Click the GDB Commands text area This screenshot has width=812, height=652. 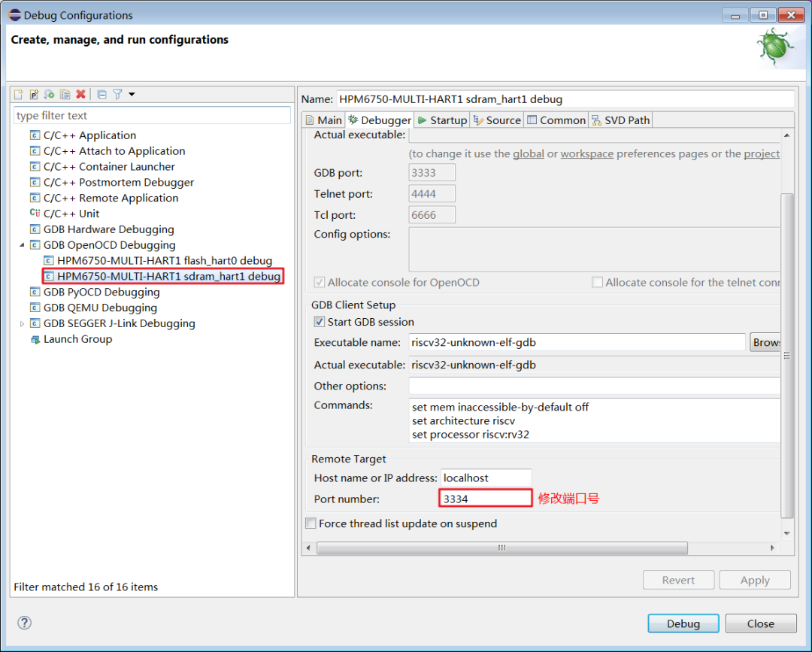pyautogui.click(x=594, y=420)
